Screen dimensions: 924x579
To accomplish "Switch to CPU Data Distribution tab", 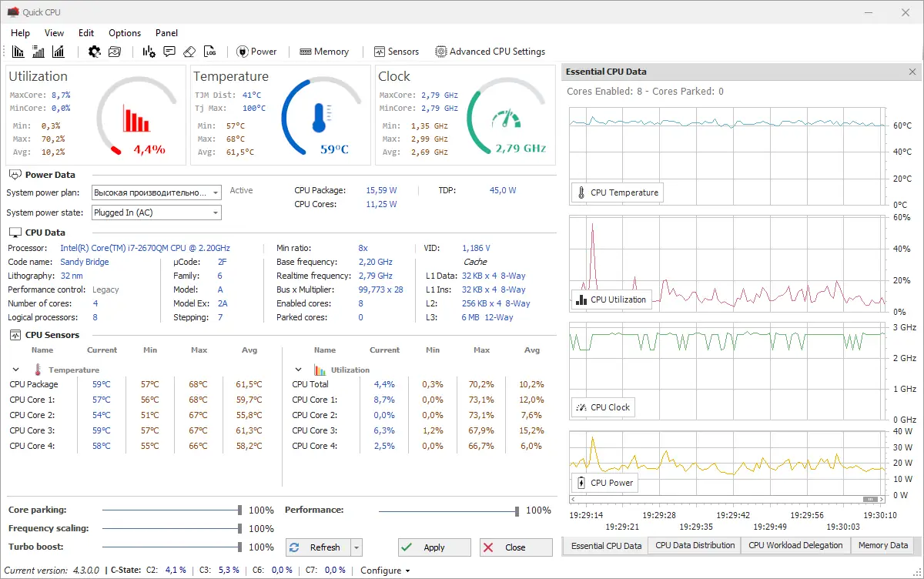I will pyautogui.click(x=695, y=545).
